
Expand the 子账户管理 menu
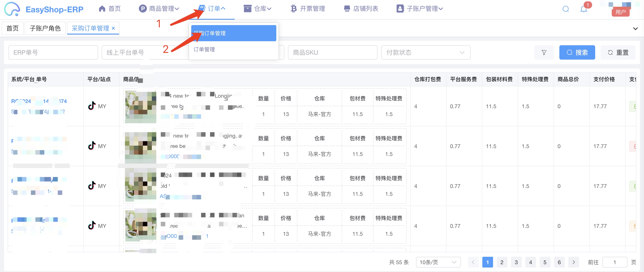[420, 9]
